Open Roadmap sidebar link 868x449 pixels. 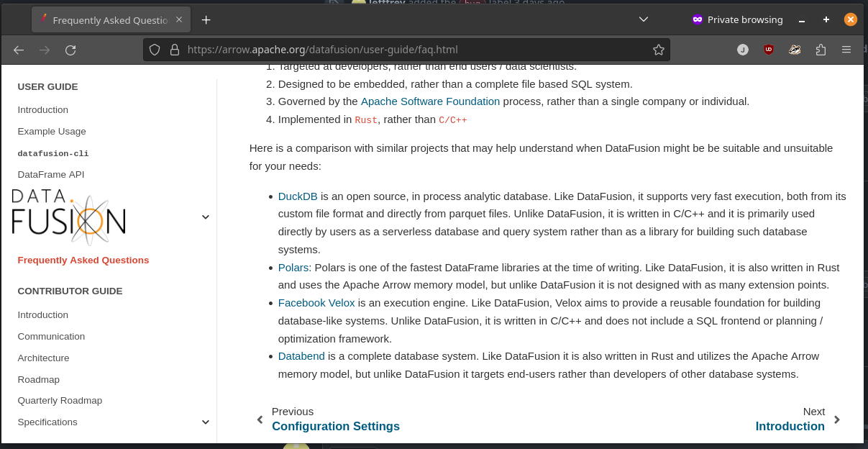pos(39,380)
